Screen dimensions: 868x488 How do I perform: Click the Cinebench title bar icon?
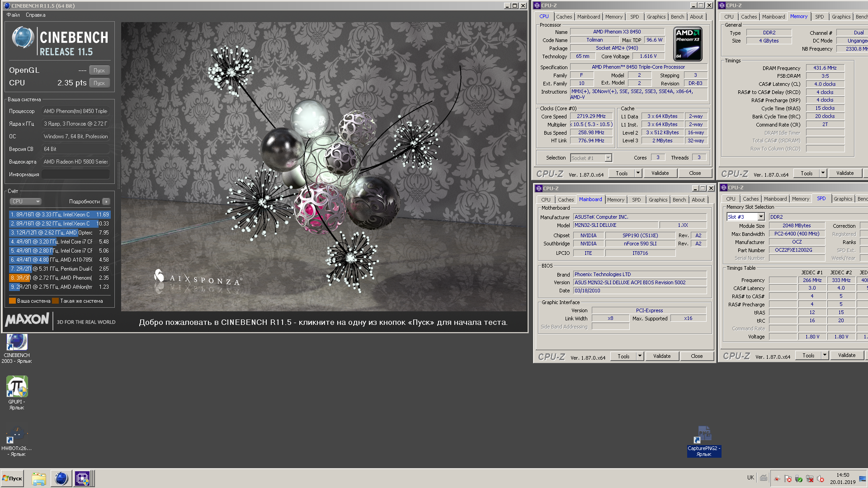pyautogui.click(x=7, y=6)
